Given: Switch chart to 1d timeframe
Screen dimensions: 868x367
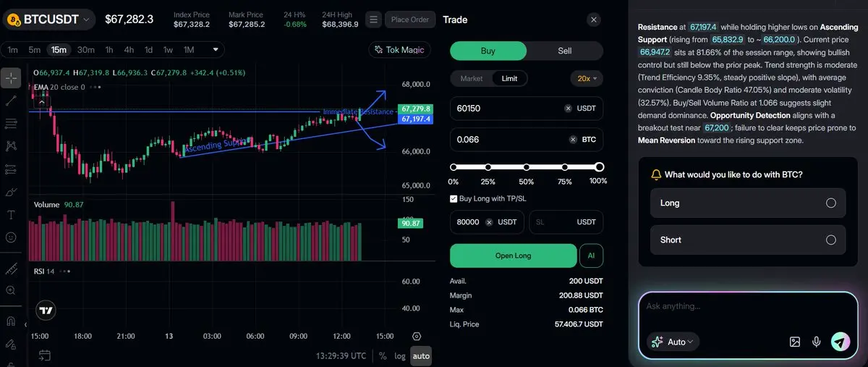Looking at the screenshot, I should [x=148, y=50].
